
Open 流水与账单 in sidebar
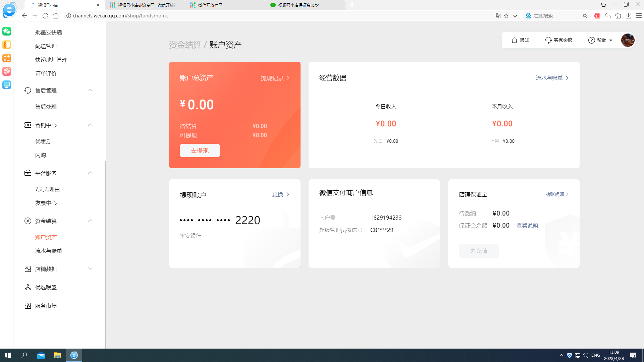pos(49,251)
